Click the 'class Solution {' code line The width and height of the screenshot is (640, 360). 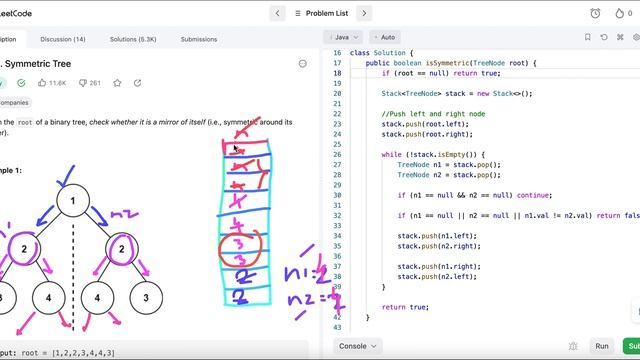pos(382,53)
